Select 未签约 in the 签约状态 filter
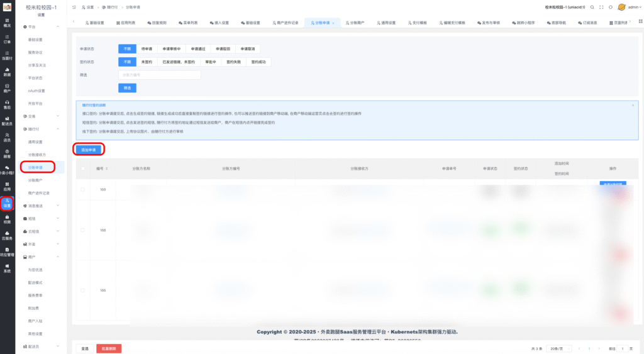Image resolution: width=644 pixels, height=354 pixels. (147, 62)
